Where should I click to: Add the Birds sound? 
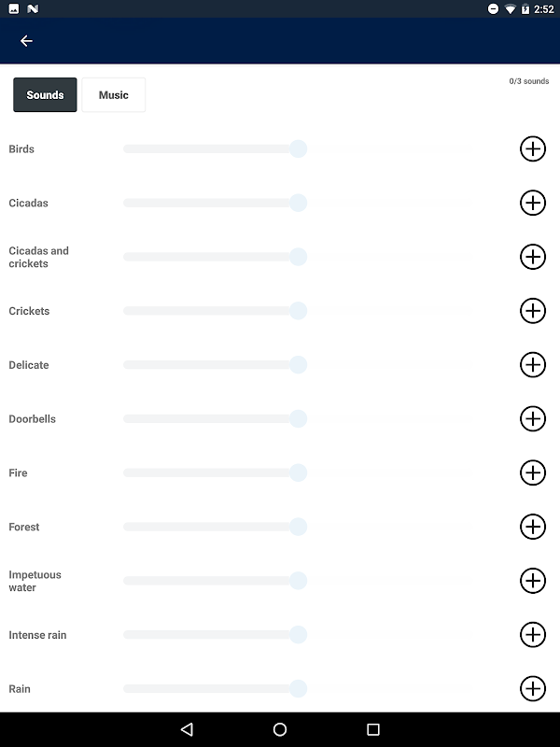[x=532, y=148]
